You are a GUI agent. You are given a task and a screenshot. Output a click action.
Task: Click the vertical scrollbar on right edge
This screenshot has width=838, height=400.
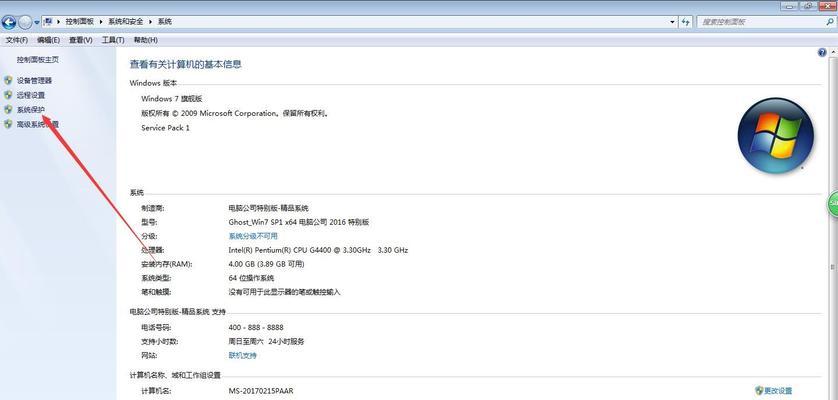pyautogui.click(x=833, y=225)
